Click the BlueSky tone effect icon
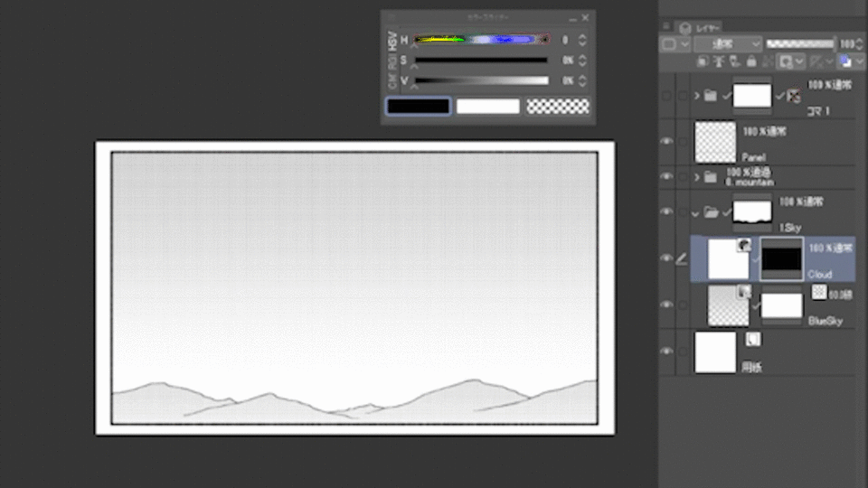Viewport: 868px width, 488px height. click(x=819, y=292)
